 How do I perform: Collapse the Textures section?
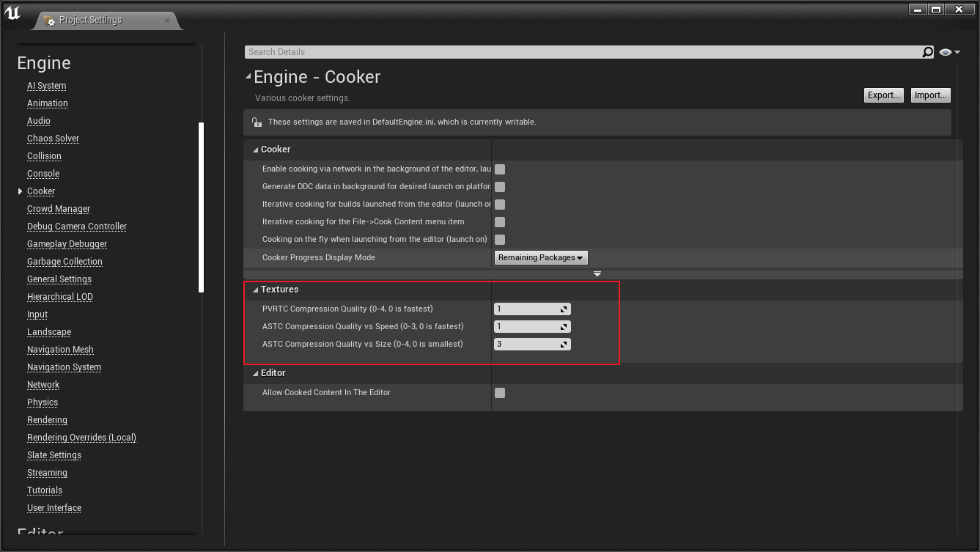255,290
